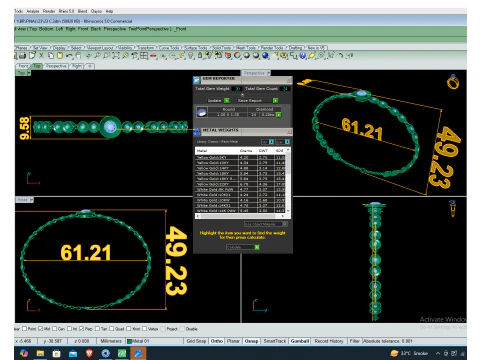Click the Cut (scissors) toolbar icon
The height and width of the screenshot is (360, 480).
point(41,56)
